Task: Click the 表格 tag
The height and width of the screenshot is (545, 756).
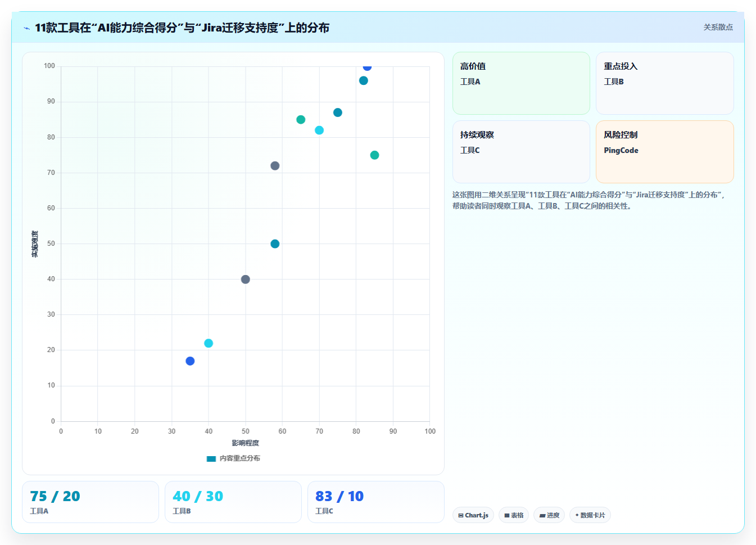Action: point(514,515)
